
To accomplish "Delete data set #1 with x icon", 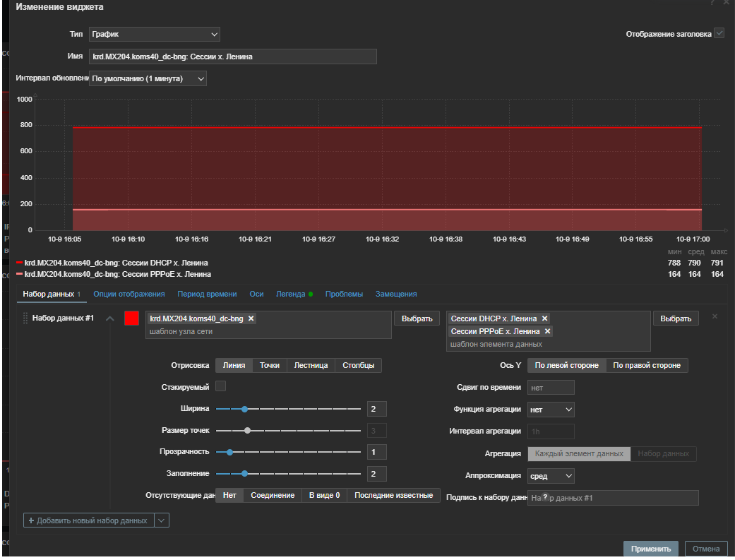I will tap(715, 316).
